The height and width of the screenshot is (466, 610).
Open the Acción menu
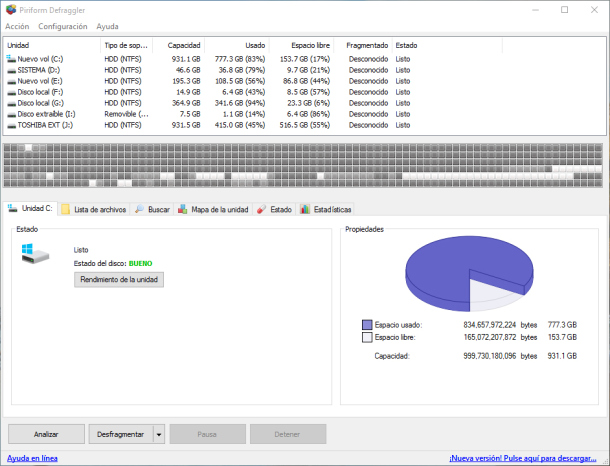17,26
